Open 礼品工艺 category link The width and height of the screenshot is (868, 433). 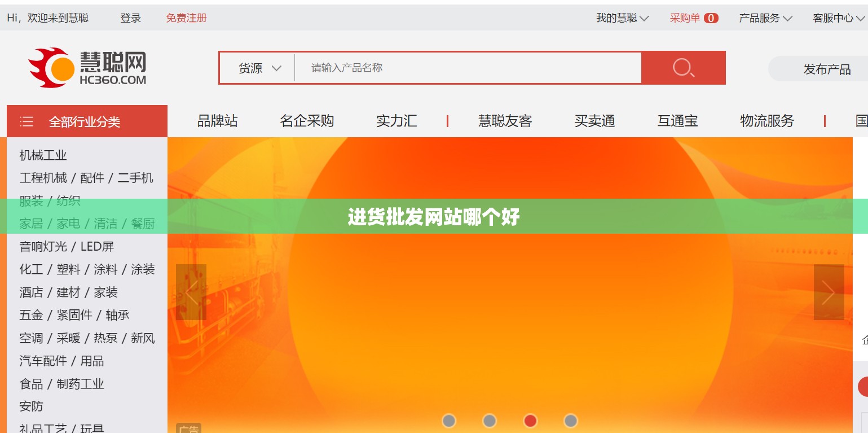[x=43, y=428]
